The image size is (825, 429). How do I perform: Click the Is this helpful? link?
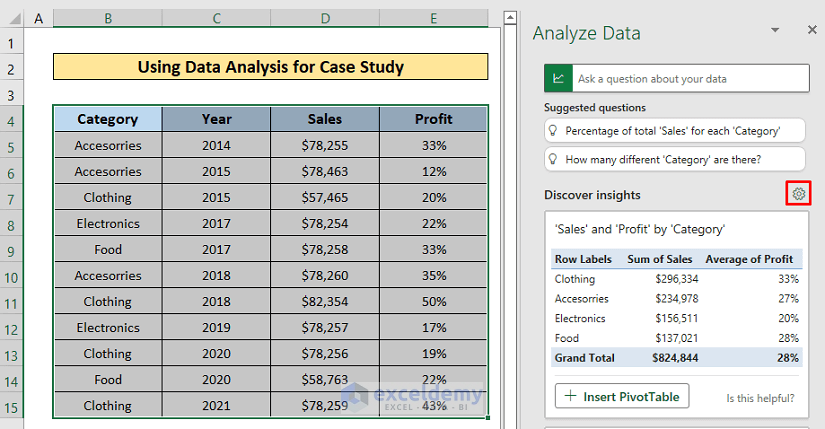[760, 398]
